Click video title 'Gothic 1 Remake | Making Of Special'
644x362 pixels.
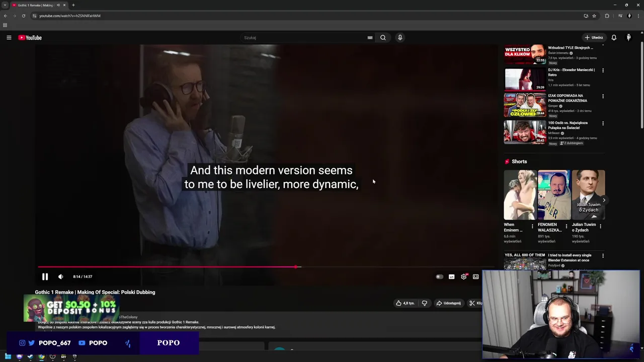(x=95, y=292)
